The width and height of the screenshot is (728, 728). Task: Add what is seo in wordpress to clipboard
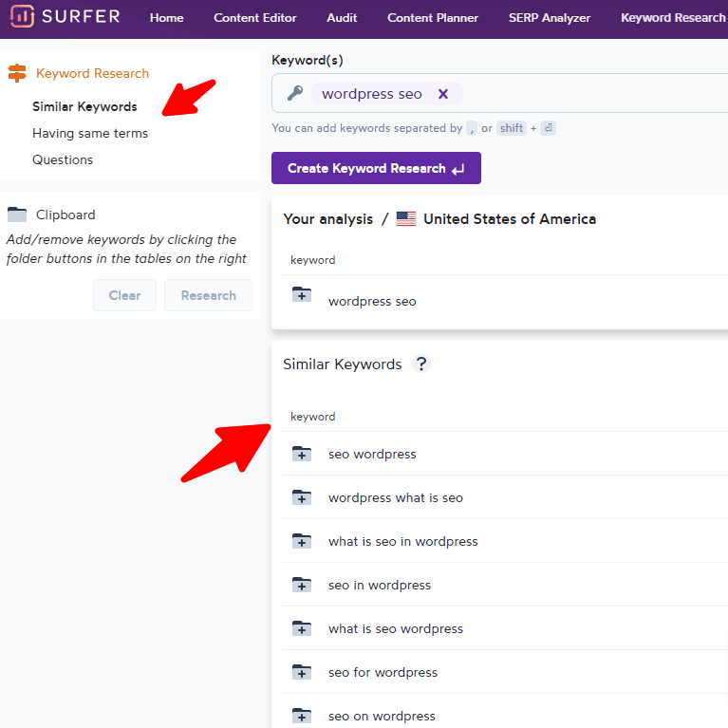302,541
